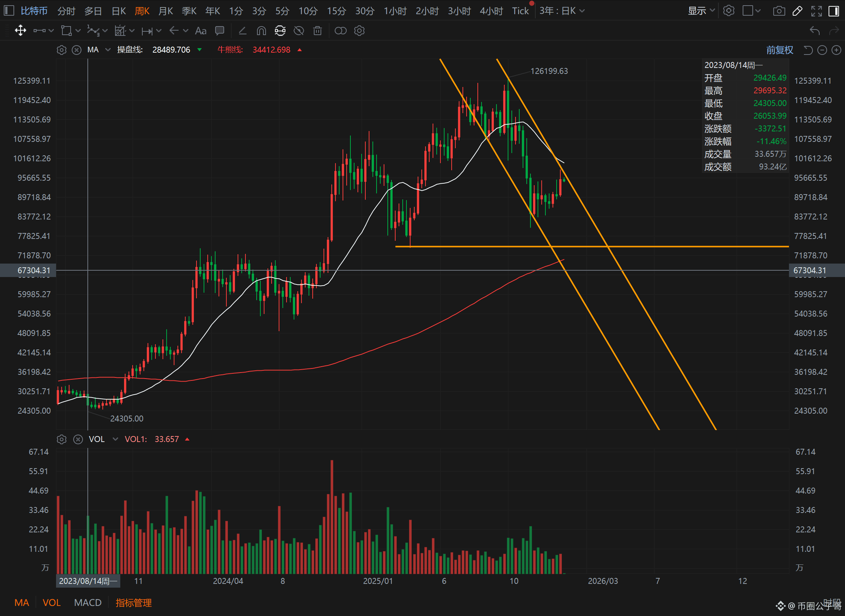
Task: Select the text annotation (Aa) tool
Action: pyautogui.click(x=201, y=31)
